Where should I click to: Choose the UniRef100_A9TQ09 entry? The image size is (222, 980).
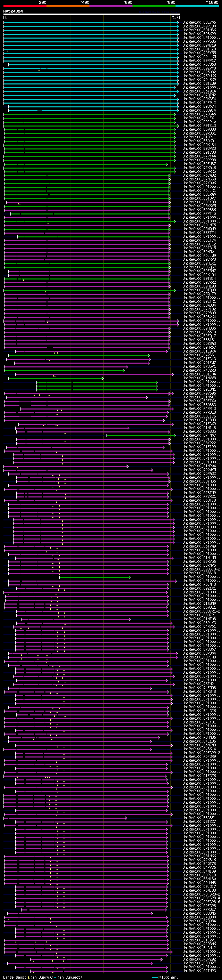199,290
